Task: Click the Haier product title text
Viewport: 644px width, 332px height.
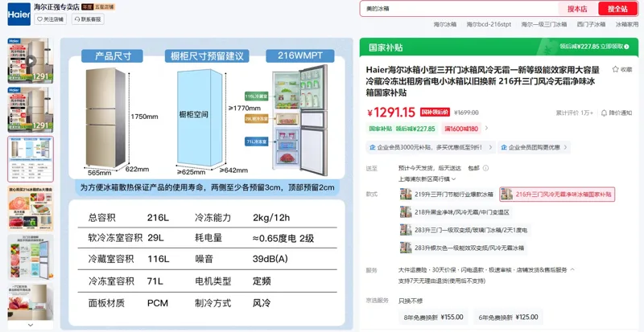Action: click(481, 81)
